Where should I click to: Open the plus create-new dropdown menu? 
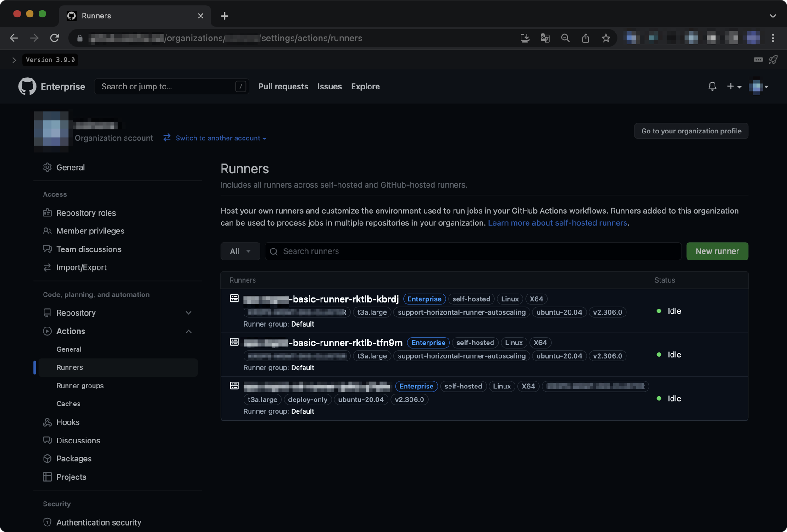coord(734,86)
